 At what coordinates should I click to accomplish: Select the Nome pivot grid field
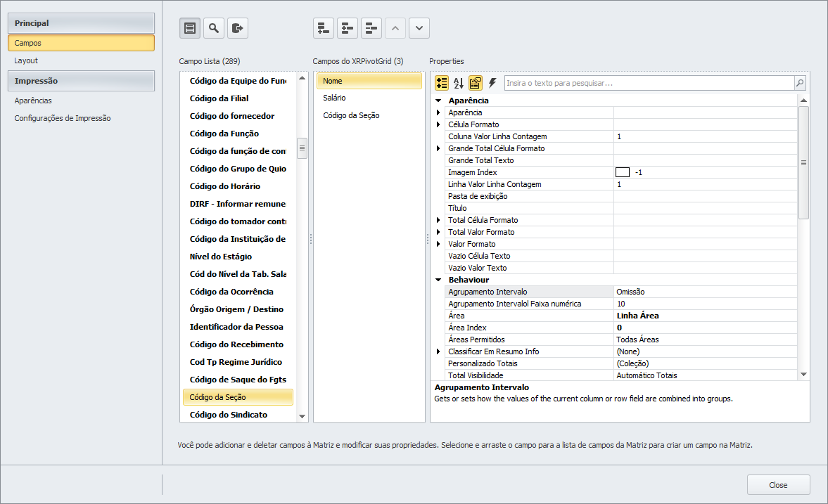point(369,81)
